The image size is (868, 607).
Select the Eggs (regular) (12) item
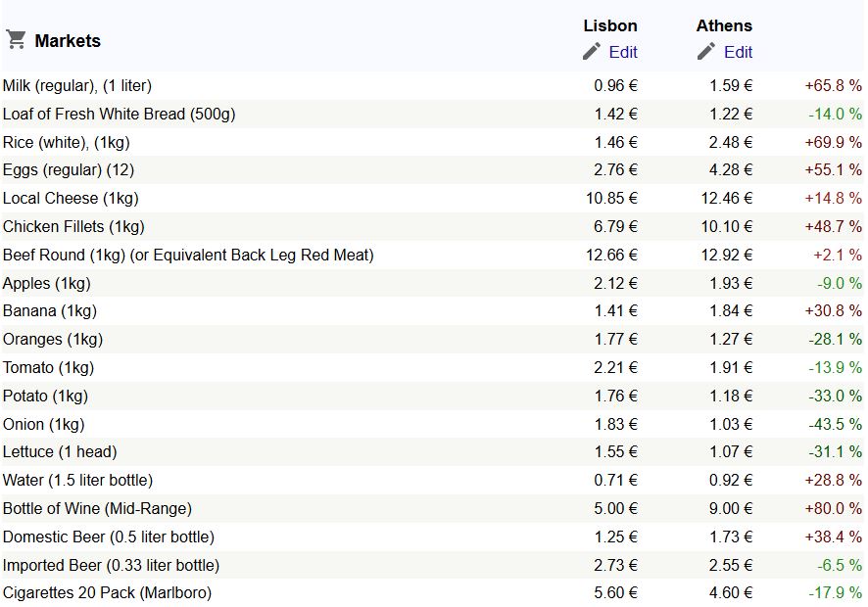[69, 170]
